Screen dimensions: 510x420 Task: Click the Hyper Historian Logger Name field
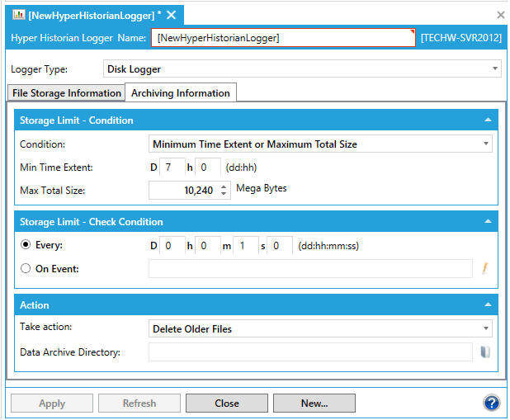point(283,38)
